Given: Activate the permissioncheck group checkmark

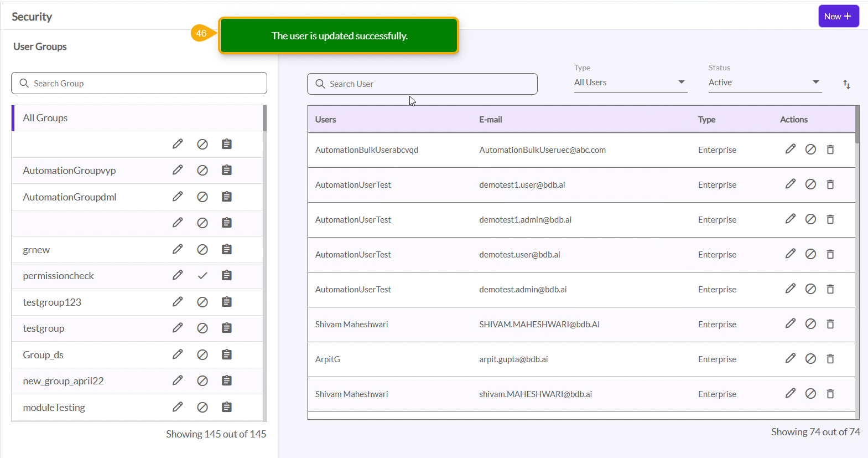Looking at the screenshot, I should coord(202,276).
